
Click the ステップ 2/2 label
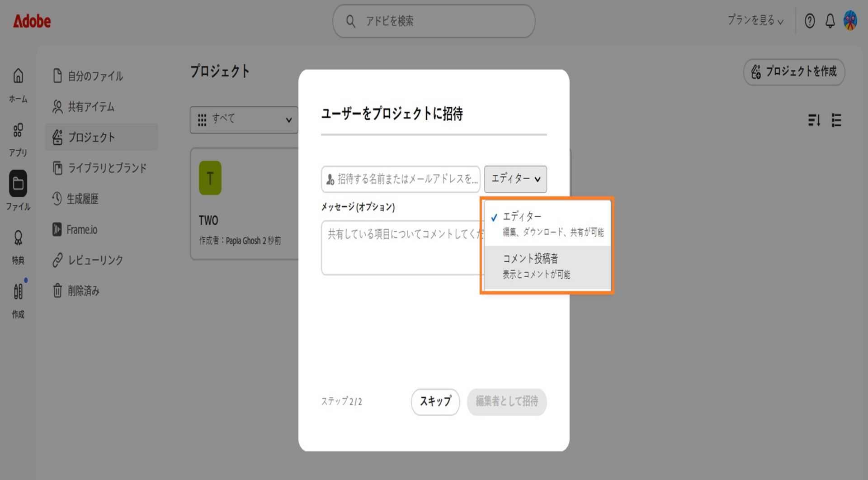(x=341, y=401)
